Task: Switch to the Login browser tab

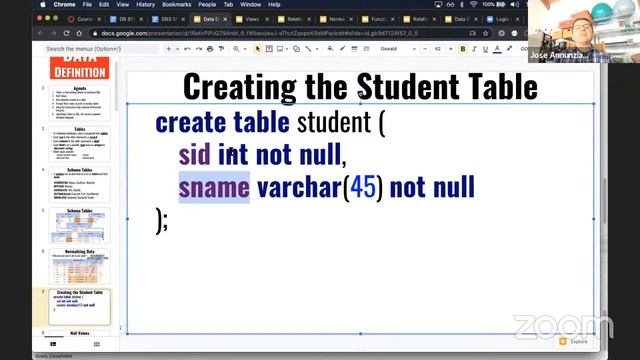Action: pyautogui.click(x=502, y=19)
